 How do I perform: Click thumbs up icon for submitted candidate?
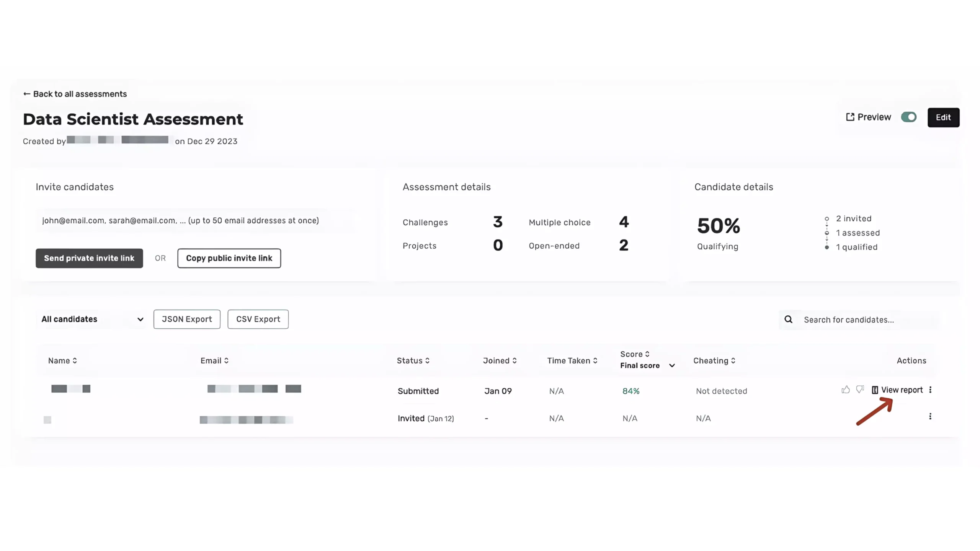click(x=845, y=390)
